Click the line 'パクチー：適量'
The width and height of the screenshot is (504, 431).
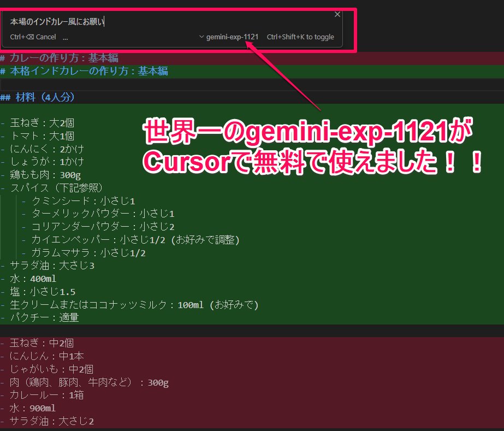coord(44,317)
